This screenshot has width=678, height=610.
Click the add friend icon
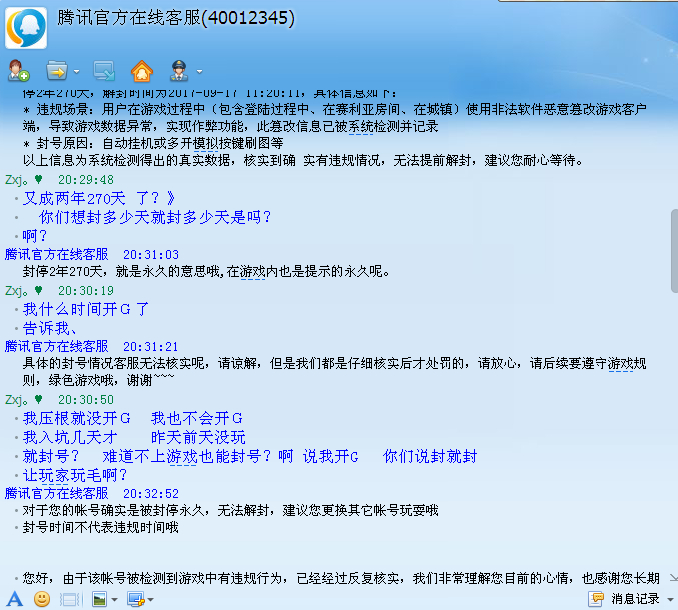(x=19, y=70)
